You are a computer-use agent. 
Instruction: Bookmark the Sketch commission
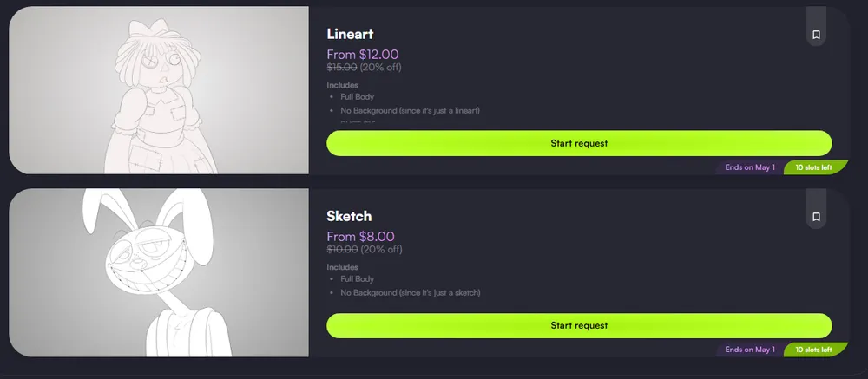click(816, 217)
